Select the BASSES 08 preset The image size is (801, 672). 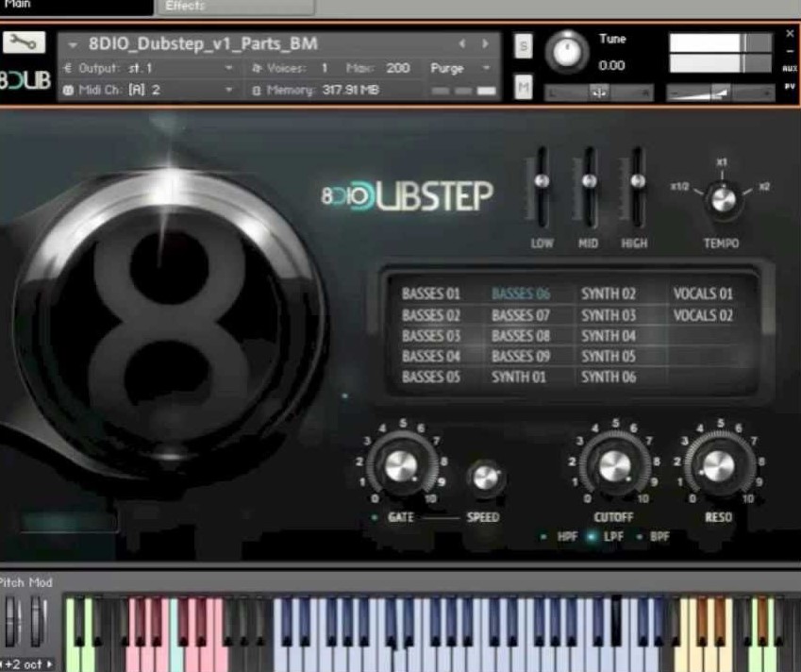coord(521,336)
